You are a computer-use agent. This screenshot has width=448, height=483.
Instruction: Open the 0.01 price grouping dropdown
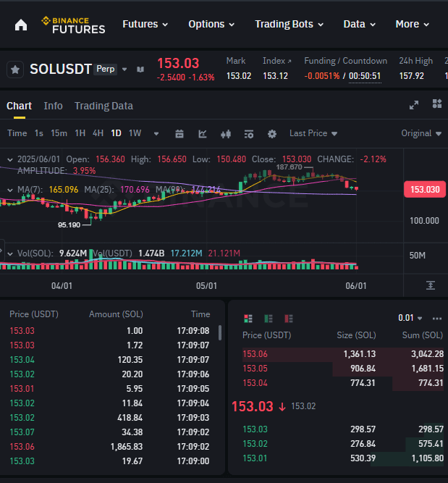coord(410,318)
